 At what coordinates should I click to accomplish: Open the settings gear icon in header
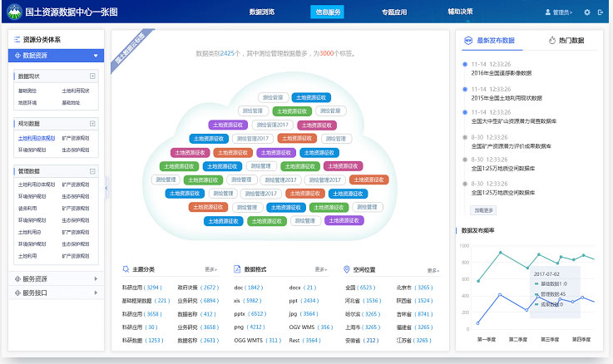pyautogui.click(x=587, y=12)
